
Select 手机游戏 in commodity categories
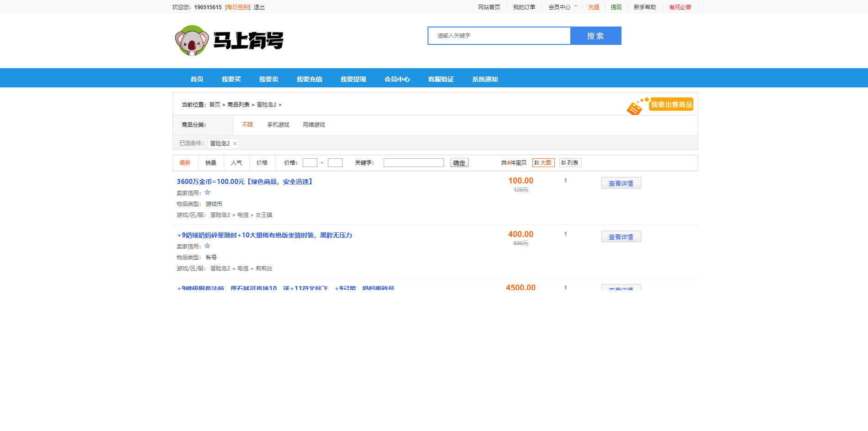[x=278, y=124]
